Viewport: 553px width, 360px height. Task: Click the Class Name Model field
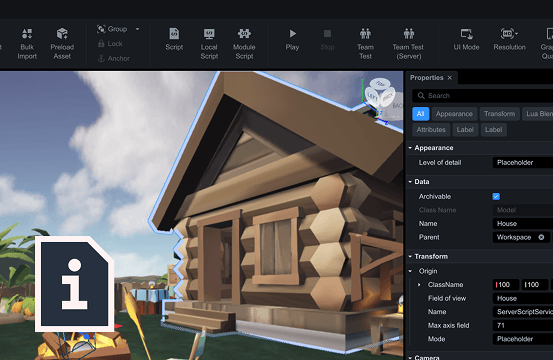click(x=523, y=210)
